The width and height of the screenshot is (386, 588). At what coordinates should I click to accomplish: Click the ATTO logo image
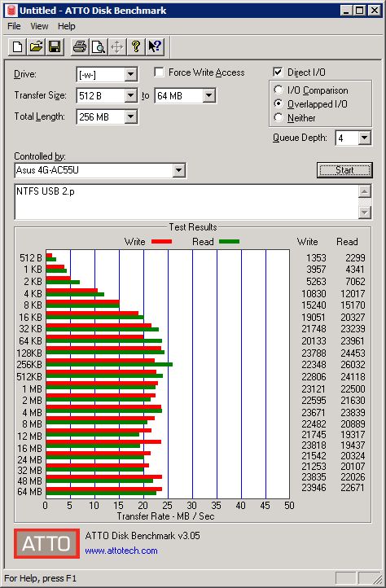tap(47, 543)
